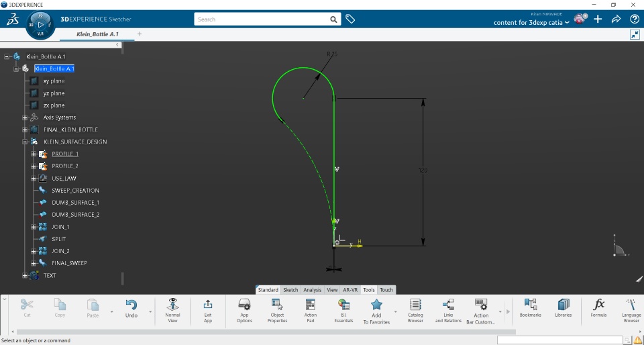Viewport: 644px width, 345px height.
Task: Expand the FINAL_KLEIN_BOTTLE node
Action: coord(25,130)
